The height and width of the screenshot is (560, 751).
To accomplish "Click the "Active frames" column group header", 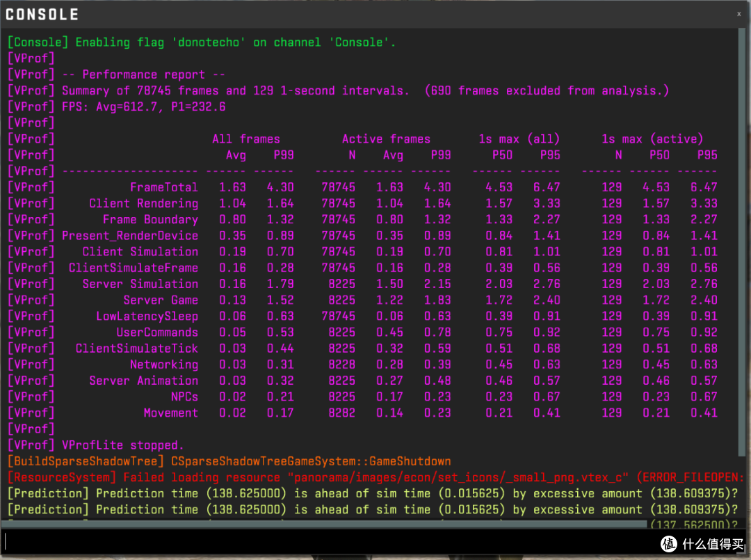I will click(386, 139).
